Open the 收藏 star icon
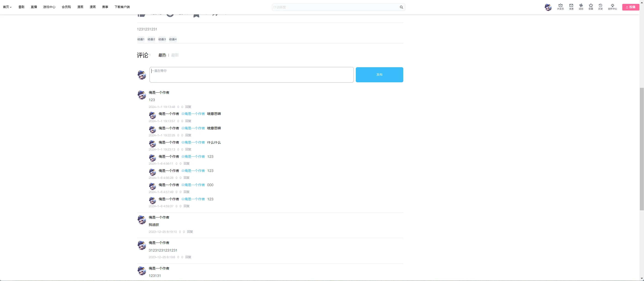Screen dimensions: 644x281 coord(591,7)
